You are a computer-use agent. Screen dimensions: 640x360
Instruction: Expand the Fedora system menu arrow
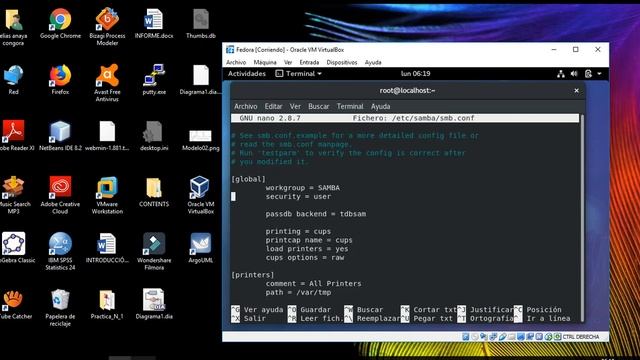tap(599, 74)
